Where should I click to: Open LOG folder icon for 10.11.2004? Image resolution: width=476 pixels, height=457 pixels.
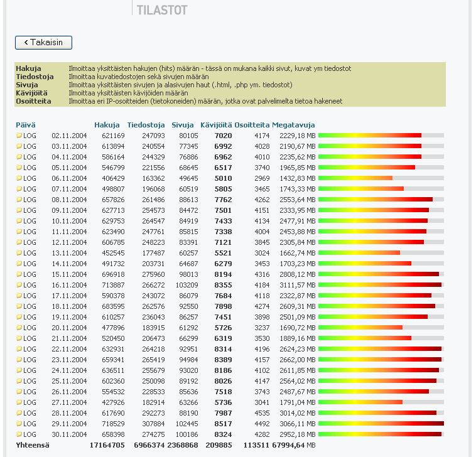(x=19, y=220)
